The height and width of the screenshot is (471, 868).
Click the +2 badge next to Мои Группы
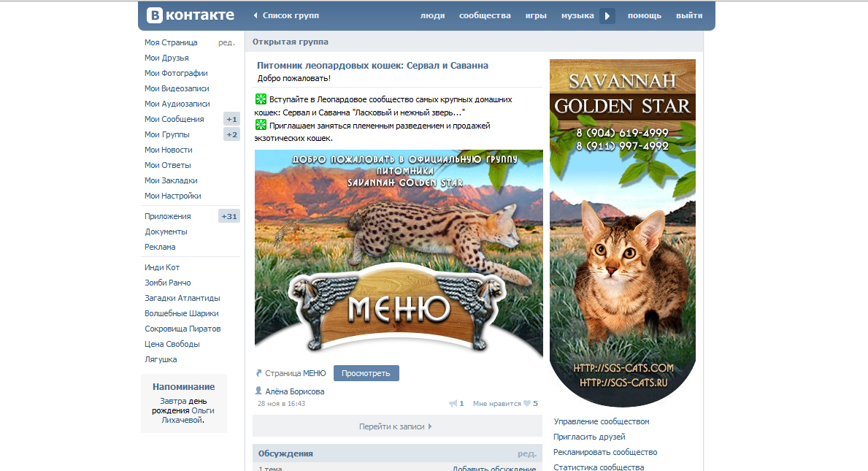(231, 134)
